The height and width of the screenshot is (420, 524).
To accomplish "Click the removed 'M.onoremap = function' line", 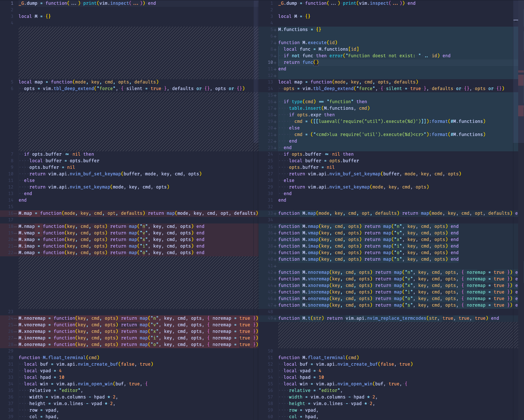I will (x=138, y=345).
